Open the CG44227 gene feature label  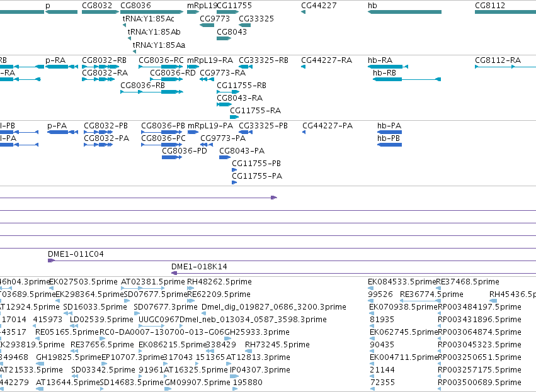(x=319, y=6)
